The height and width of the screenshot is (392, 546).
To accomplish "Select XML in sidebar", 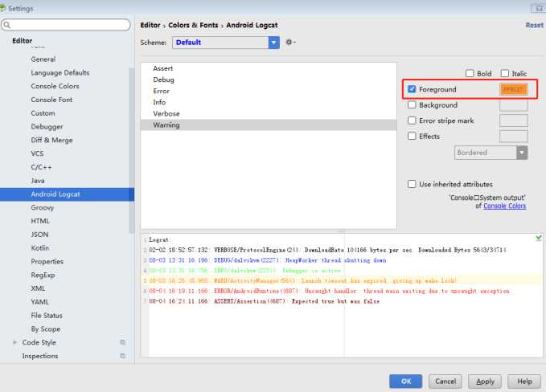I will [38, 288].
